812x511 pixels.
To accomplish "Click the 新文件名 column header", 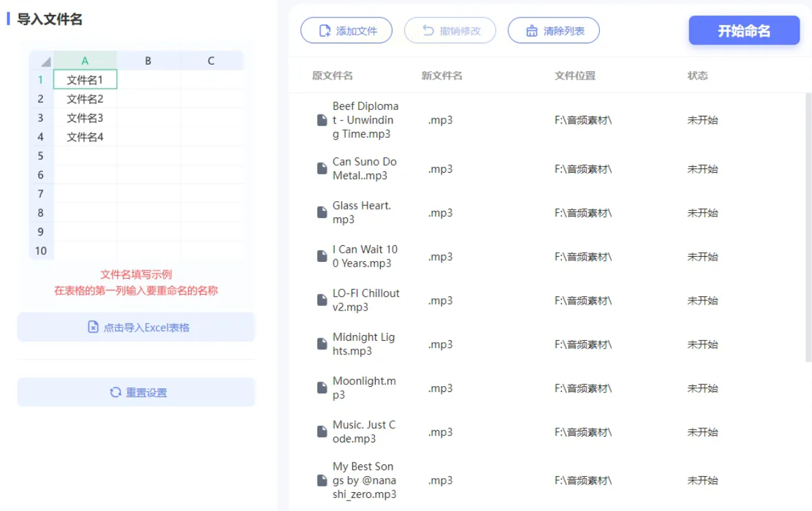I will (x=442, y=76).
